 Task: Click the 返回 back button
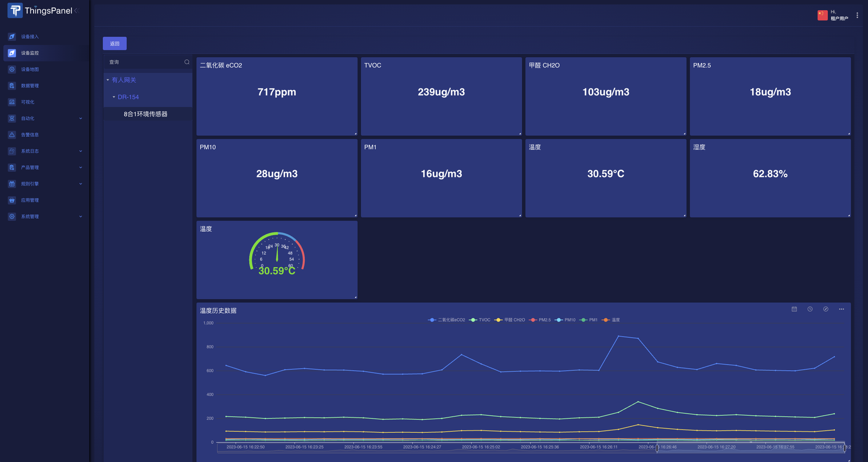(x=114, y=43)
